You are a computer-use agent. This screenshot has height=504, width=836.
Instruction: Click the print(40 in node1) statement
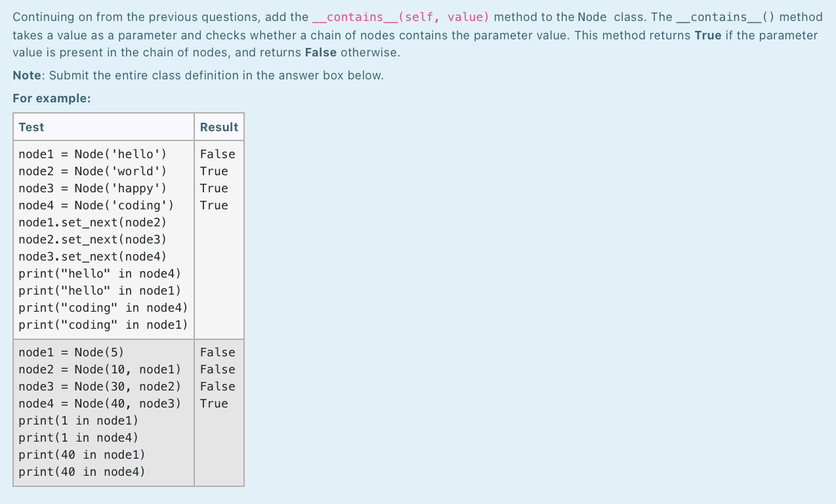pos(82,454)
